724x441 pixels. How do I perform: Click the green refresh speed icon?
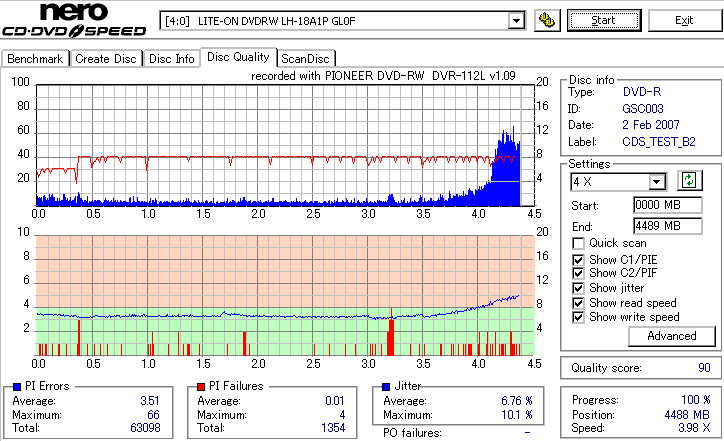coord(689,181)
